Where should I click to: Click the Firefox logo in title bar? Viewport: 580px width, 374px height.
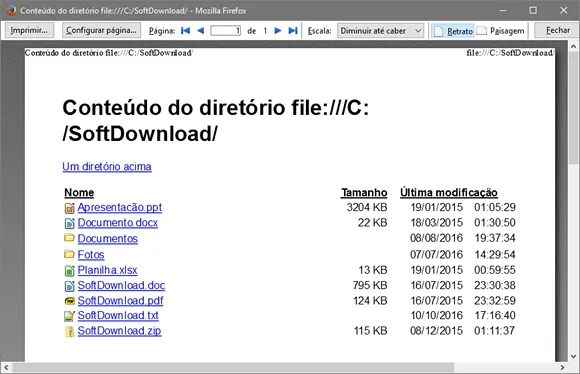11,10
